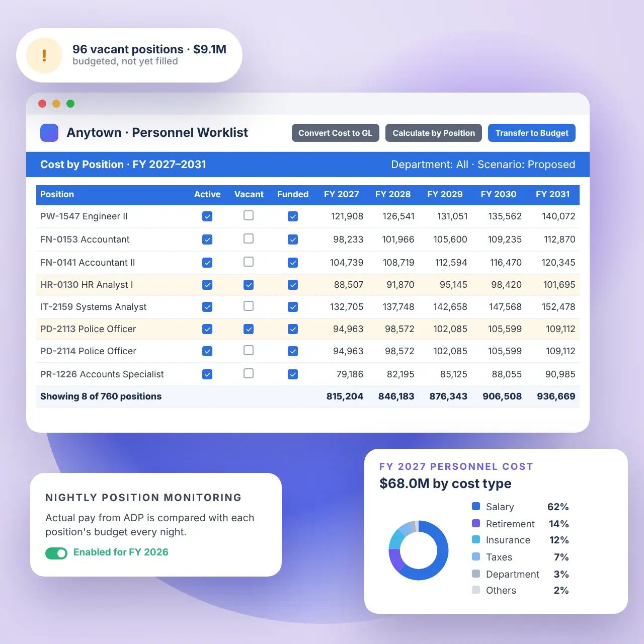Viewport: 644px width, 644px height.
Task: Select the PR-1226 Accounts Specialist row label
Action: 102,374
